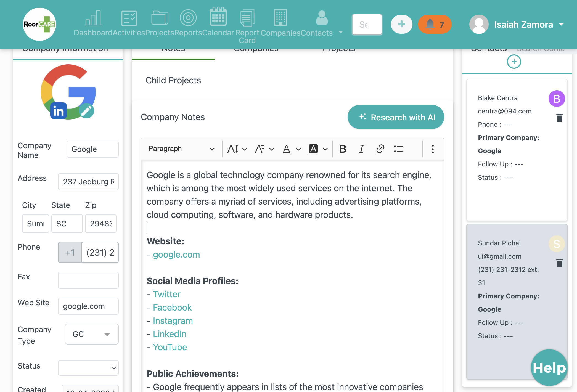
Task: Open the Help button
Action: pos(549,368)
